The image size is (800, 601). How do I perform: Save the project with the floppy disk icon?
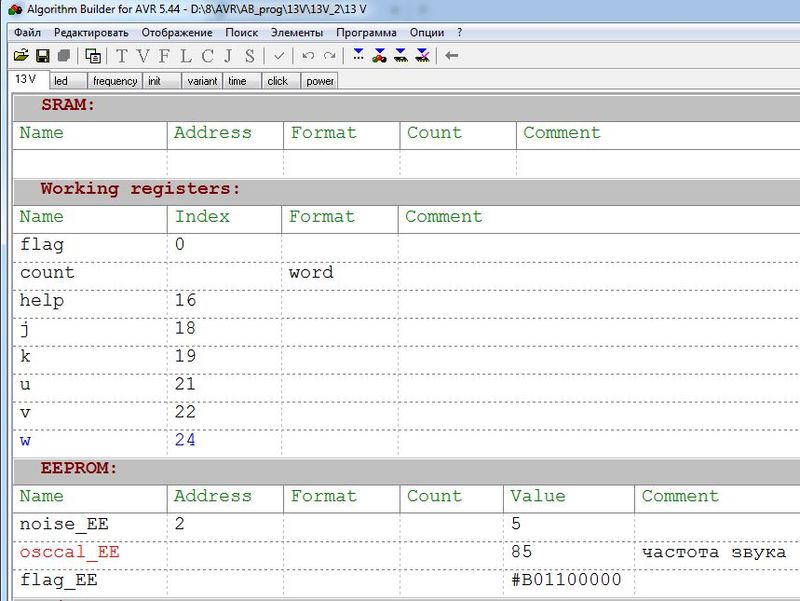pos(43,56)
